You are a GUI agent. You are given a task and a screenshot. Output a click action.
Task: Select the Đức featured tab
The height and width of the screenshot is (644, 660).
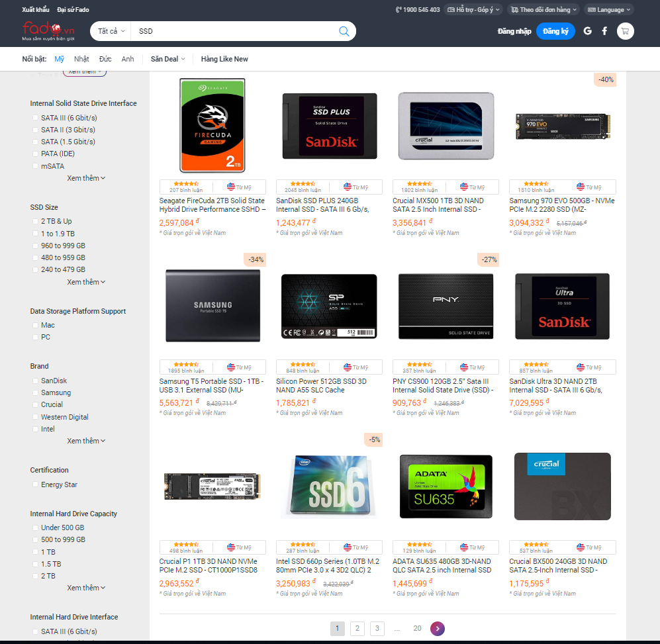click(105, 59)
